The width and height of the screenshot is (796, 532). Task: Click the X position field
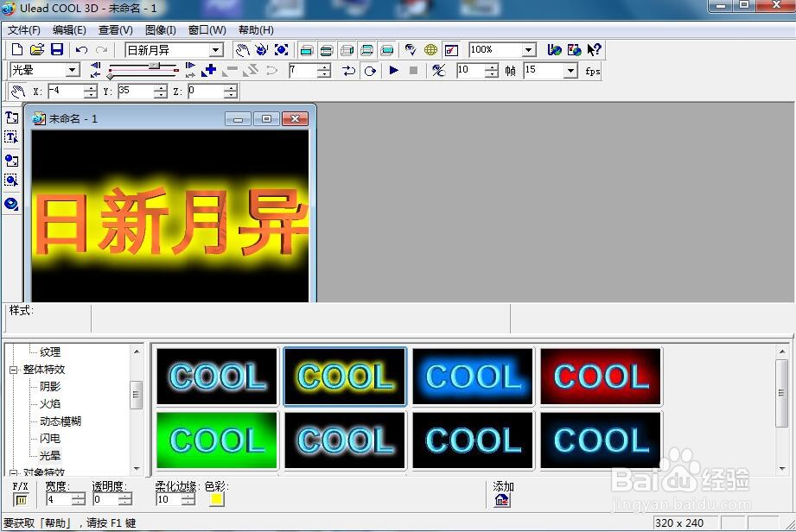pos(66,92)
